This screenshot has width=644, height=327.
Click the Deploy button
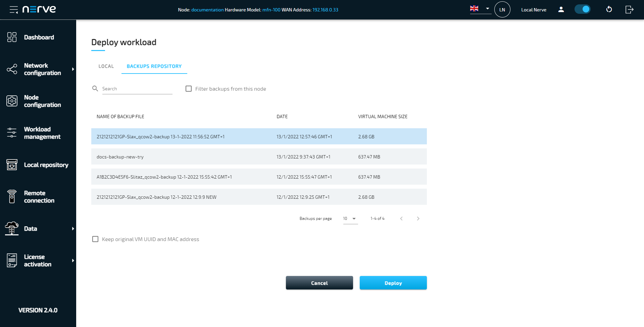(x=393, y=283)
